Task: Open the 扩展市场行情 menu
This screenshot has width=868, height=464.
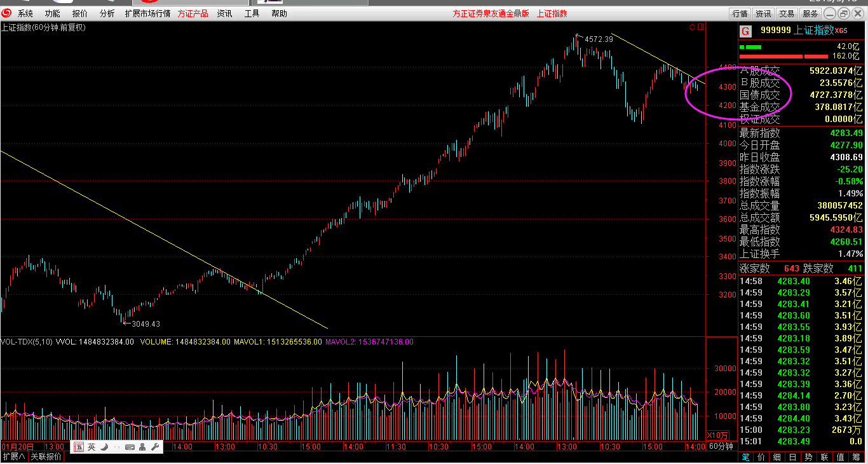Action: click(147, 13)
